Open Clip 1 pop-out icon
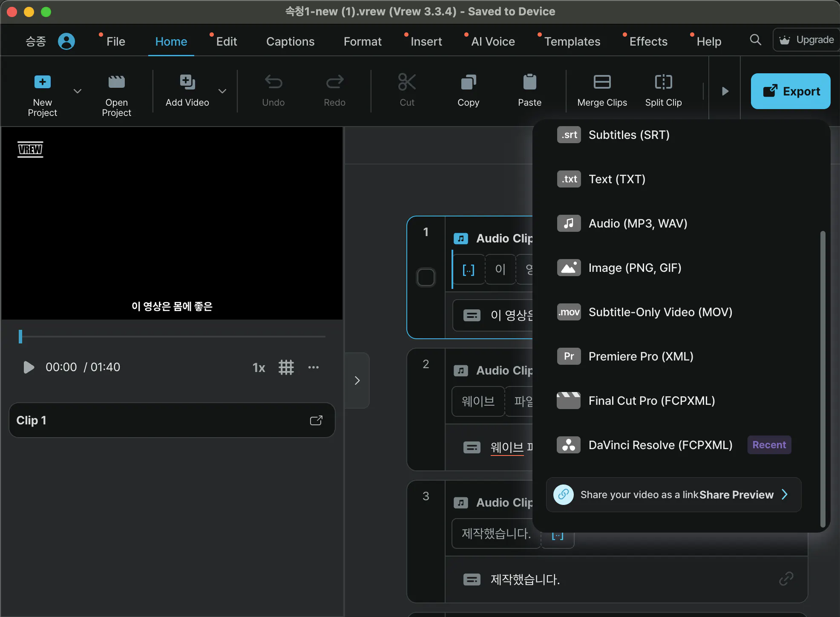The height and width of the screenshot is (617, 840). (x=316, y=421)
